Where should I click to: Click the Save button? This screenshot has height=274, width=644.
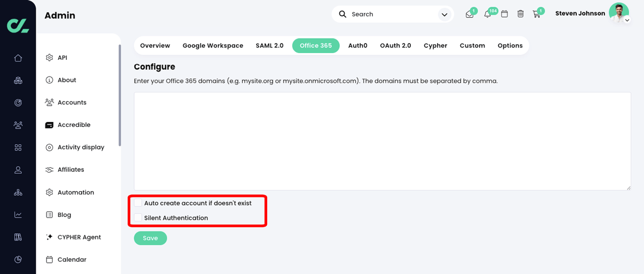click(x=150, y=238)
